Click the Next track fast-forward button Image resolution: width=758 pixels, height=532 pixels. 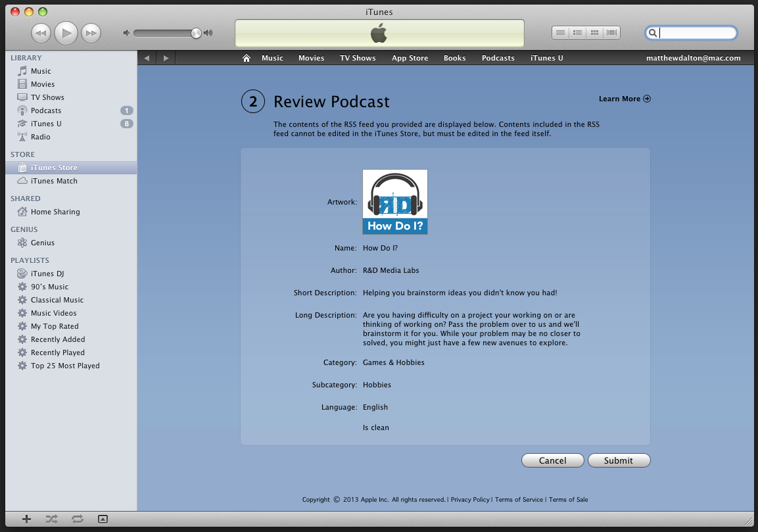(x=91, y=33)
